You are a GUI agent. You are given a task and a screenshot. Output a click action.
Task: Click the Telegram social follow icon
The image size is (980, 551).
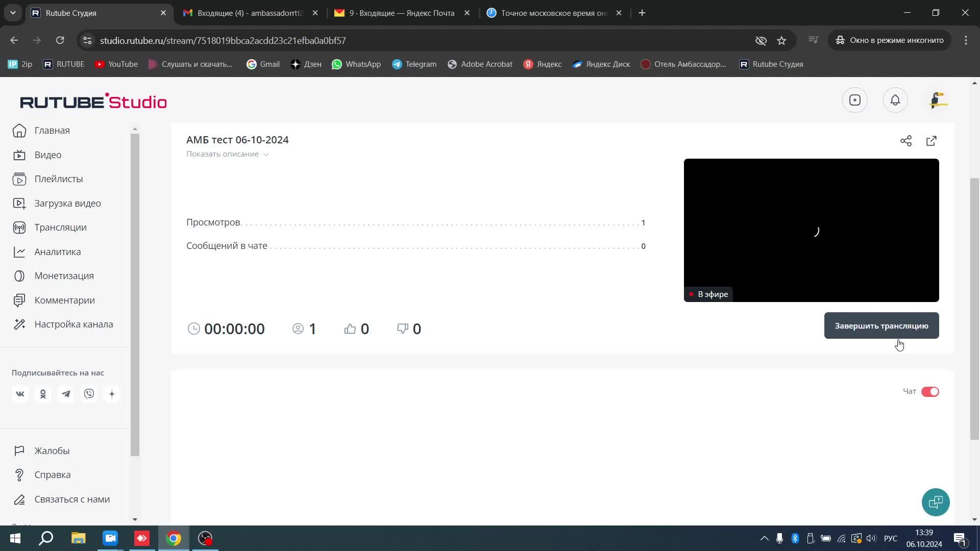66,394
